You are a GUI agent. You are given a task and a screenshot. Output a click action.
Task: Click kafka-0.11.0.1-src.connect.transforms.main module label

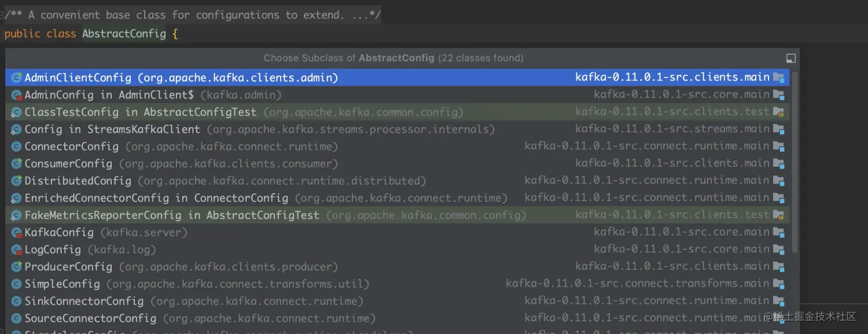click(x=638, y=284)
